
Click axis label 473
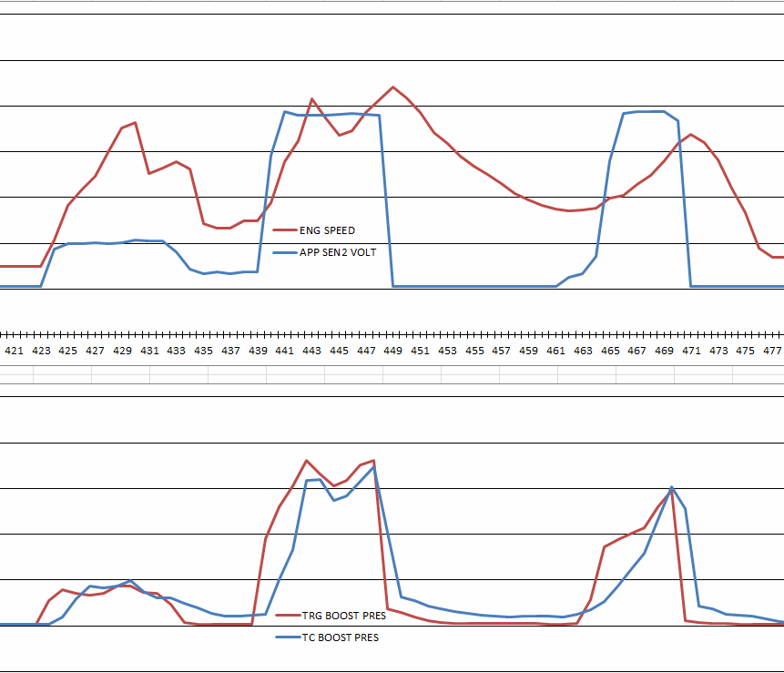pyautogui.click(x=718, y=351)
